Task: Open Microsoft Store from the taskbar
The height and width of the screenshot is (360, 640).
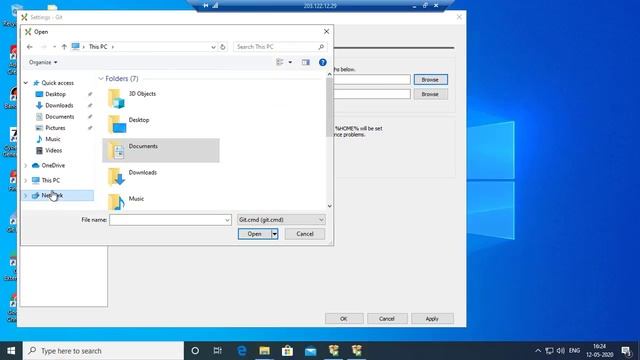Action: tap(287, 351)
